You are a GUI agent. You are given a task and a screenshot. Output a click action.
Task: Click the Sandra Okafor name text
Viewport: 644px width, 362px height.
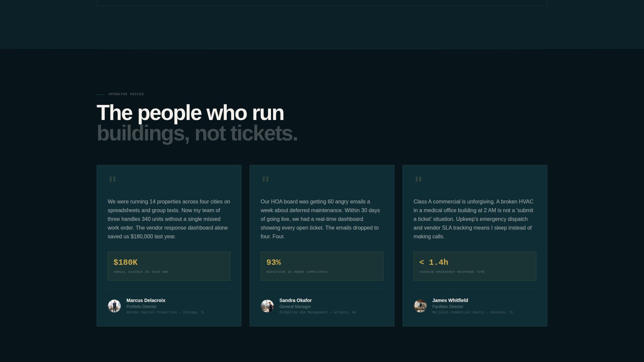[295, 300]
